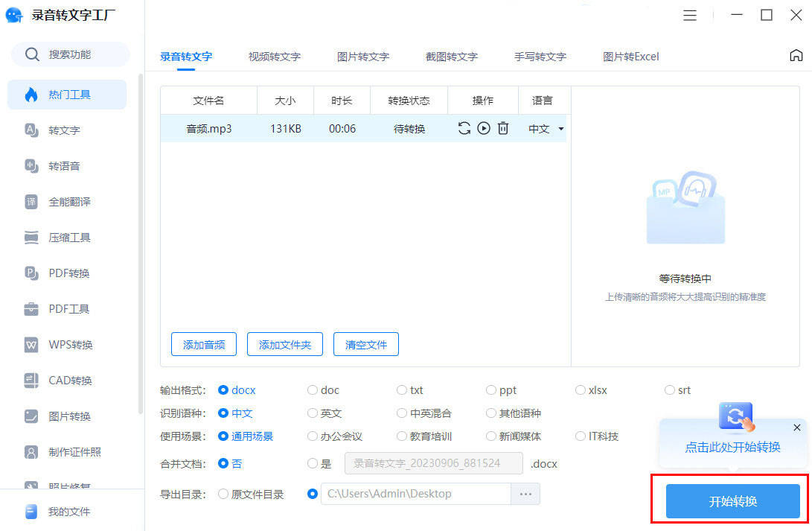This screenshot has width=812, height=531.
Task: Select the custom export path radio
Action: 313,494
